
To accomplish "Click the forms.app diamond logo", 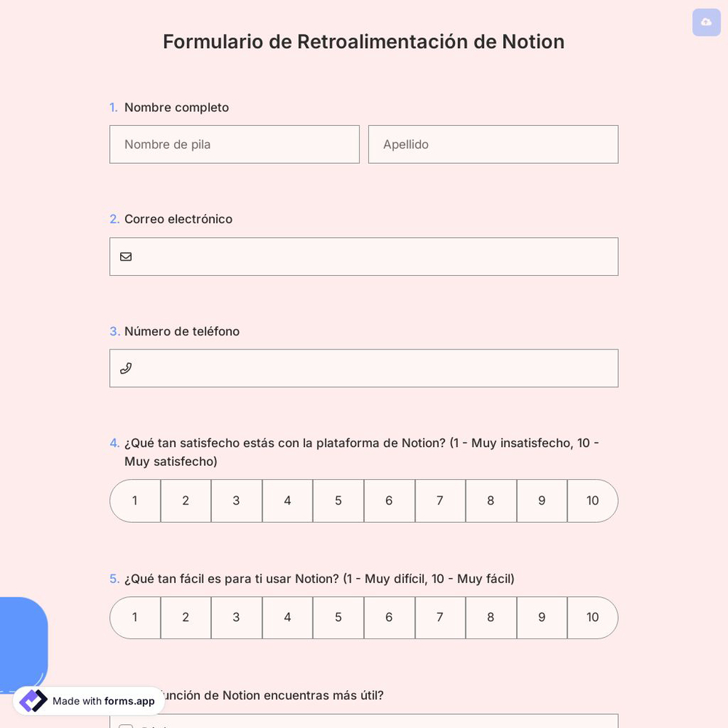I will point(33,700).
